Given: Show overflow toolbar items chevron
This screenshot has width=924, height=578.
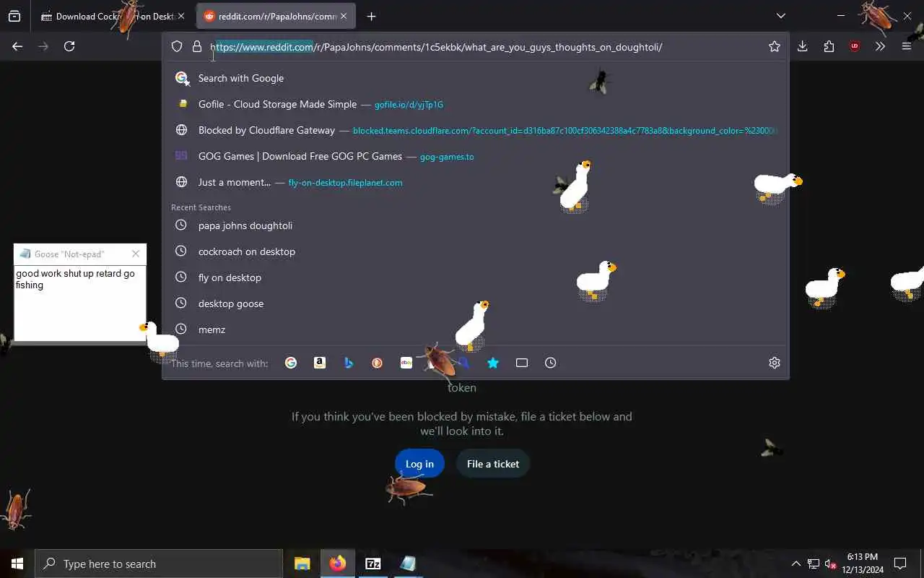Looking at the screenshot, I should [x=880, y=46].
